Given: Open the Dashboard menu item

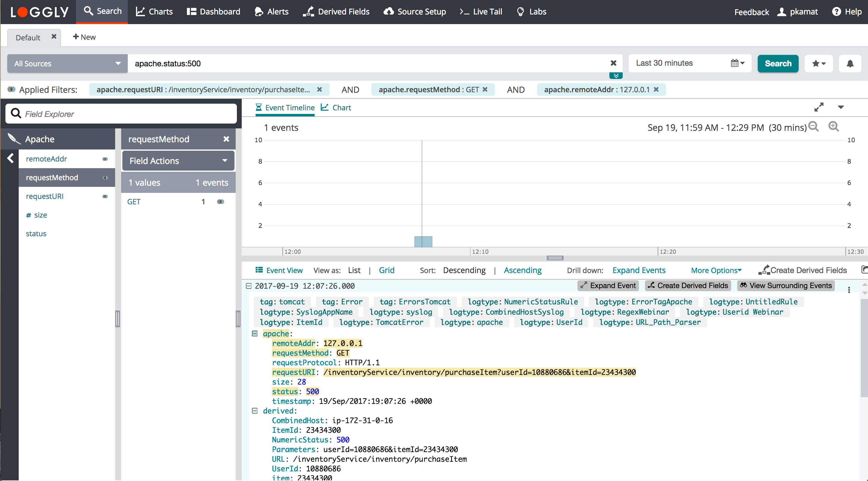Looking at the screenshot, I should tap(214, 12).
